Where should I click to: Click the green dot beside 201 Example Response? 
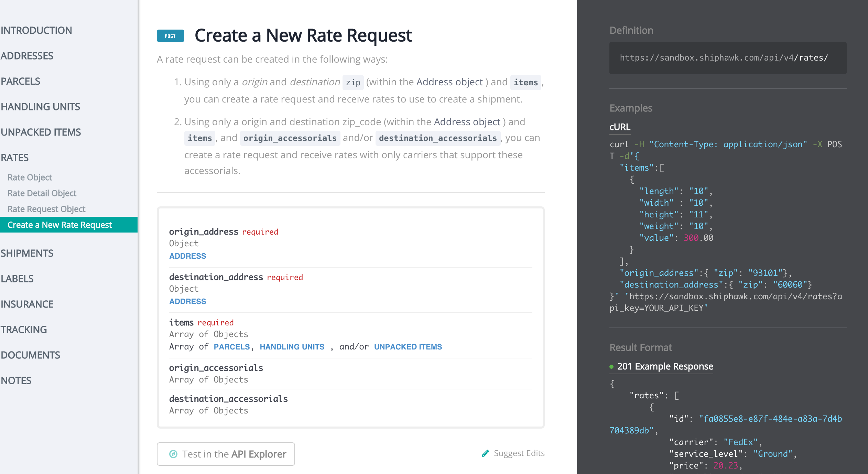611,367
